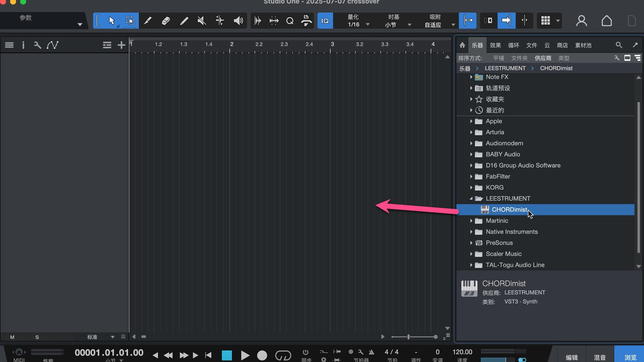Image resolution: width=644 pixels, height=362 pixels.
Task: Select the Bend tool
Action: [x=220, y=21]
